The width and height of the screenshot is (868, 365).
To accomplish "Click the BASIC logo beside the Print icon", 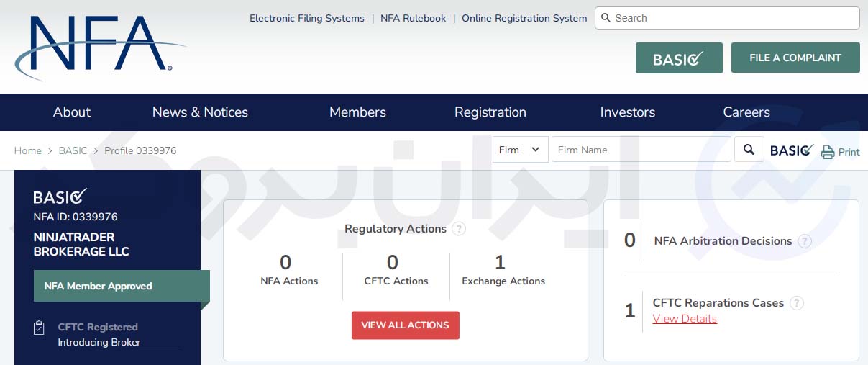I will click(x=792, y=150).
